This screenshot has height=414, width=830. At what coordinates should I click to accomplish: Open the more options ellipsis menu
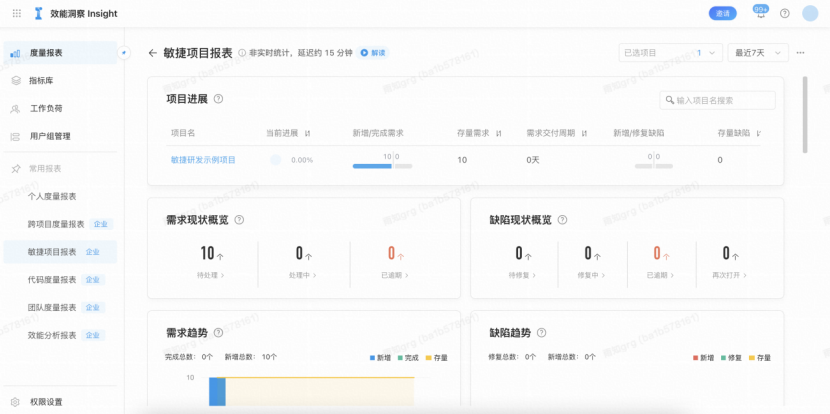point(801,53)
